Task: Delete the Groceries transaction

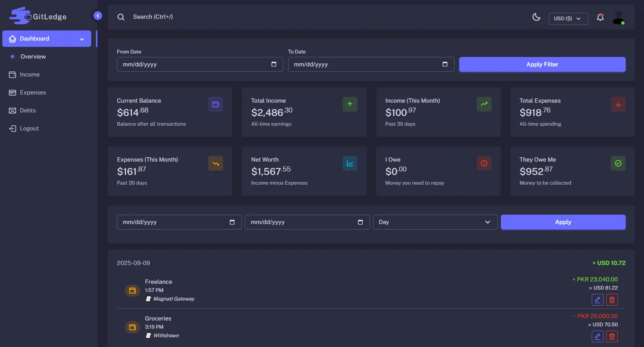Action: 612,336
